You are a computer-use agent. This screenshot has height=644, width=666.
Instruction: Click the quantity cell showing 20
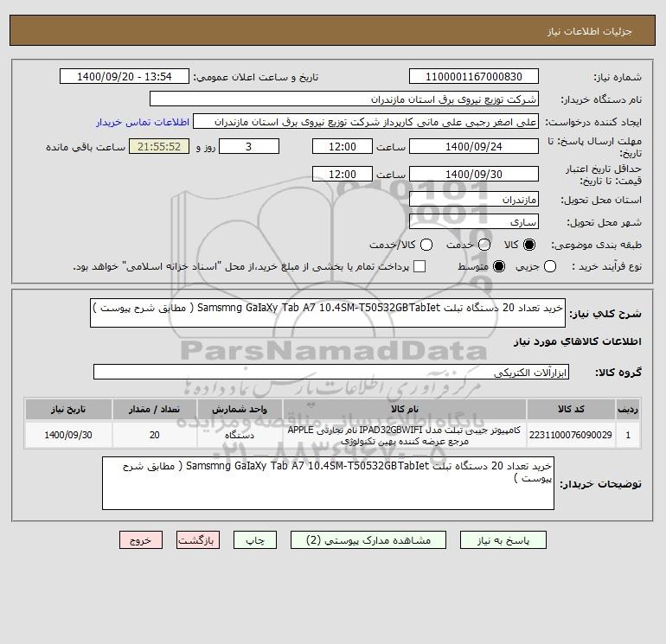point(155,435)
